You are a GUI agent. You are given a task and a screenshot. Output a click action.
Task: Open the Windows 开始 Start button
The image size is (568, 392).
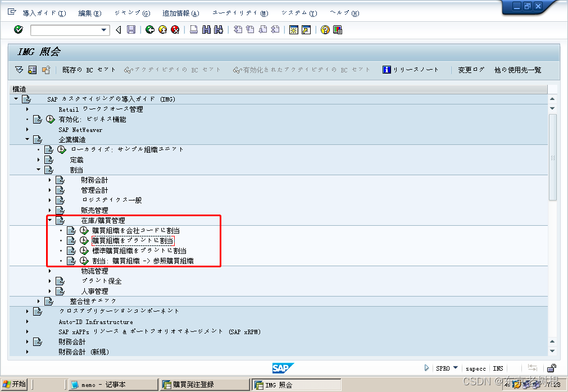[14, 384]
